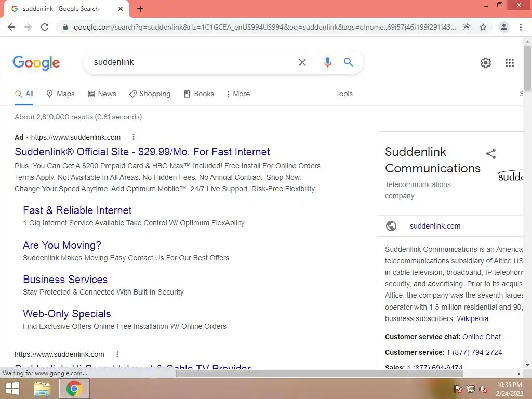Open options for the organic suddenlink.com result

(x=117, y=354)
